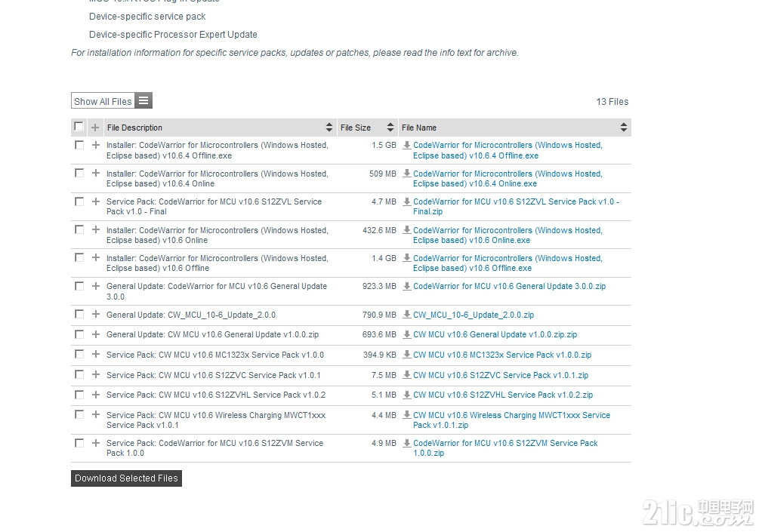Click download icon for v10.6 Offline.exe
Viewport: 759px width, 532px height.
407,258
